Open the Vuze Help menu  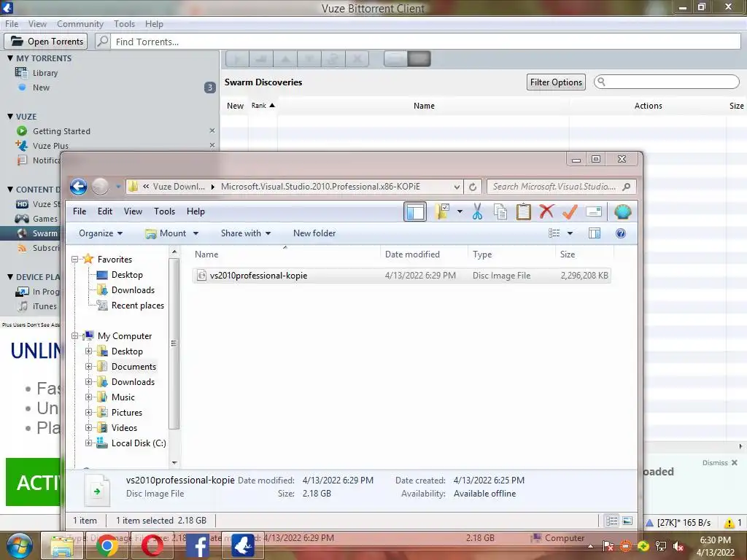[154, 24]
